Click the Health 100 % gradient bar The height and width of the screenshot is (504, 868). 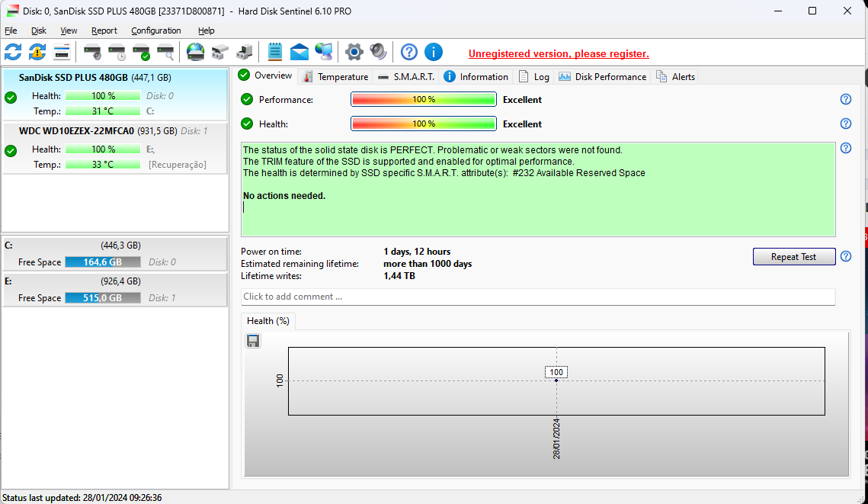coord(424,124)
